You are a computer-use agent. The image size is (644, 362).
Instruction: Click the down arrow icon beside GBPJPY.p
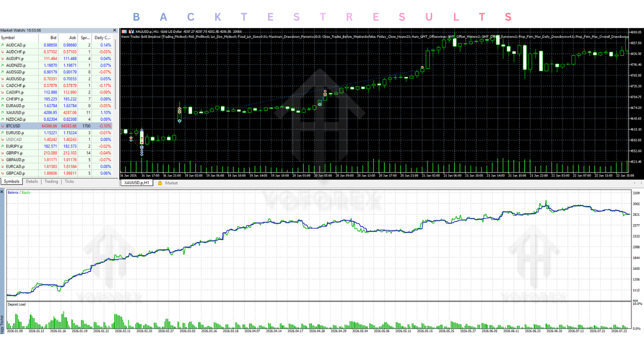pyautogui.click(x=3, y=153)
